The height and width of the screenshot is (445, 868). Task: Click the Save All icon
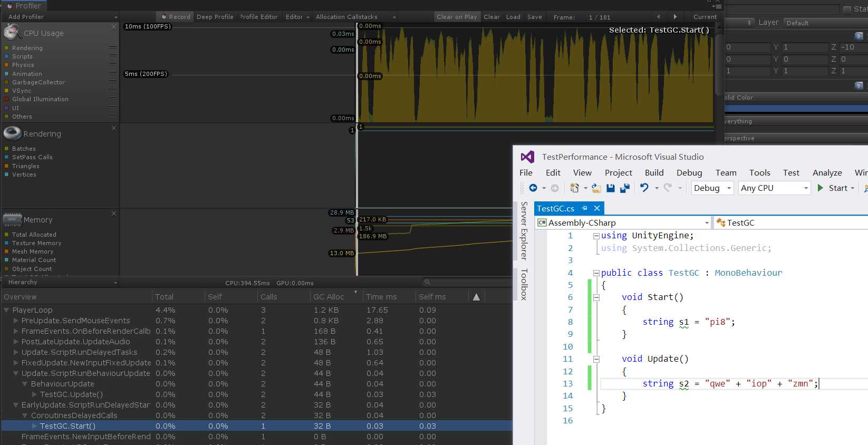(625, 188)
